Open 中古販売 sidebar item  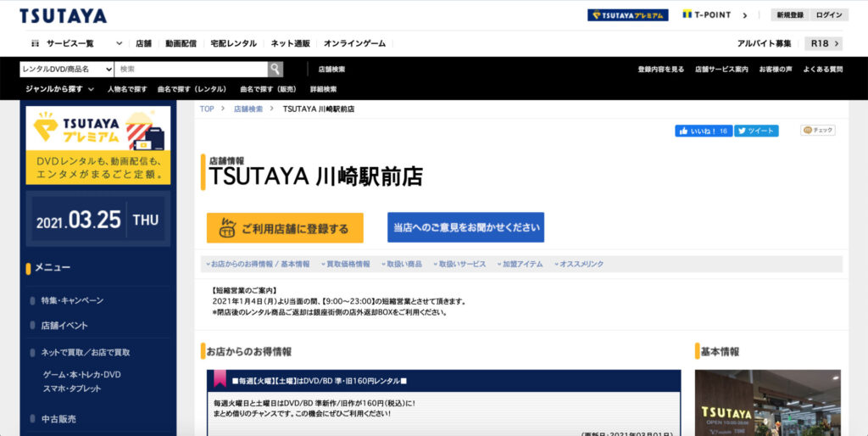[58, 419]
